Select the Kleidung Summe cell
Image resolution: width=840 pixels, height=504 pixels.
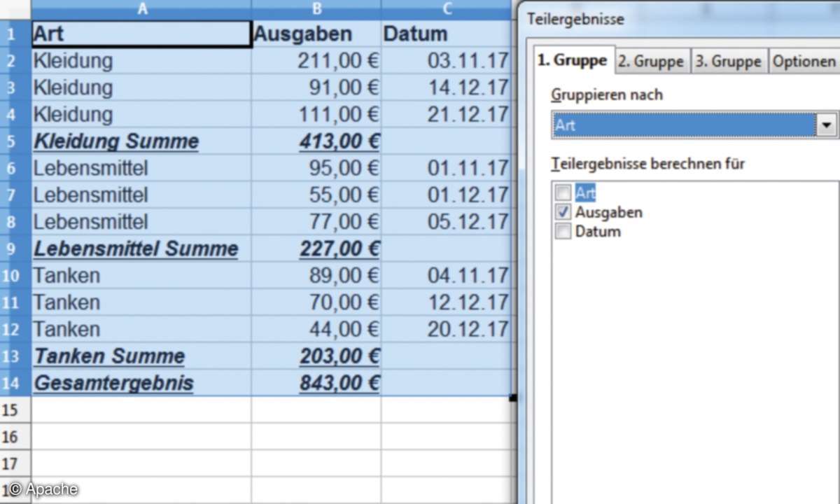(x=141, y=141)
